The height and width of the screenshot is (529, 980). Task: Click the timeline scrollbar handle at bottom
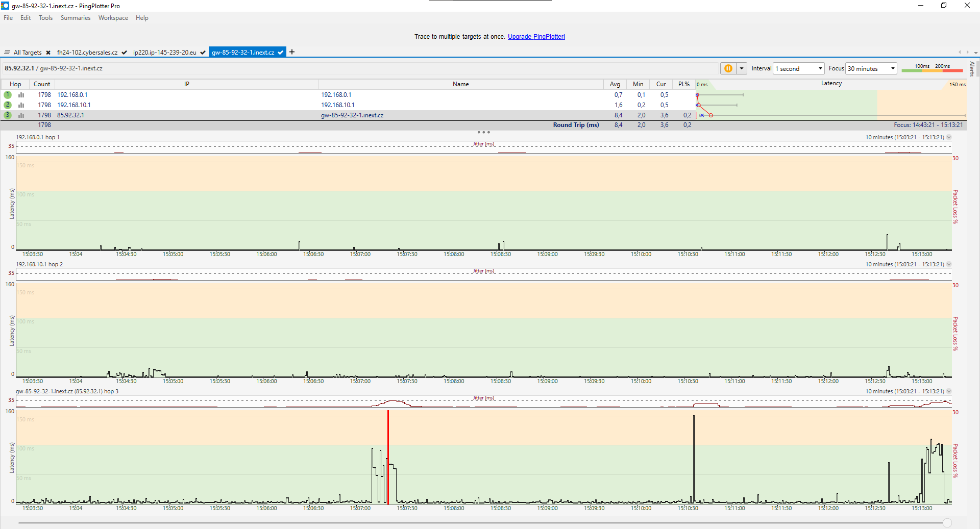point(947,523)
